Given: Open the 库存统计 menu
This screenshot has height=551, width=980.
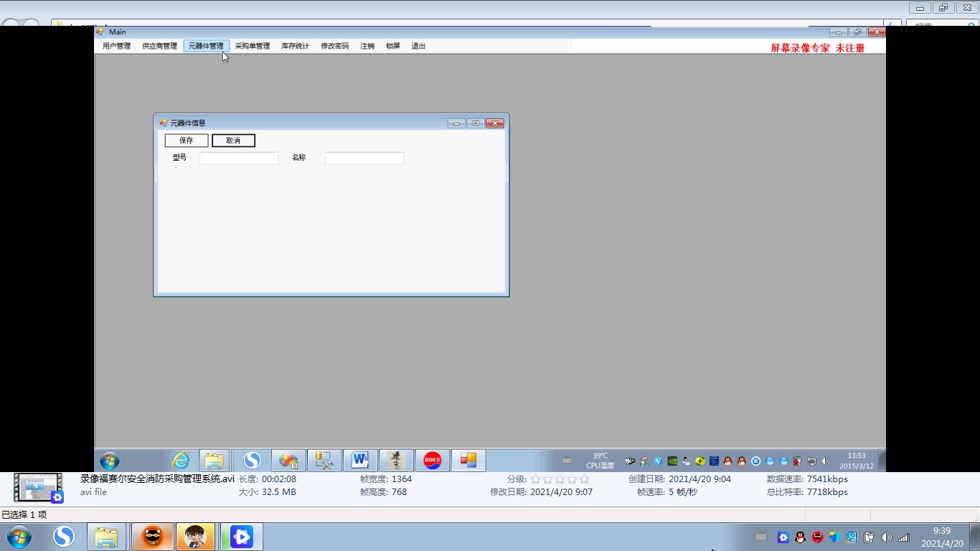Looking at the screenshot, I should (294, 45).
